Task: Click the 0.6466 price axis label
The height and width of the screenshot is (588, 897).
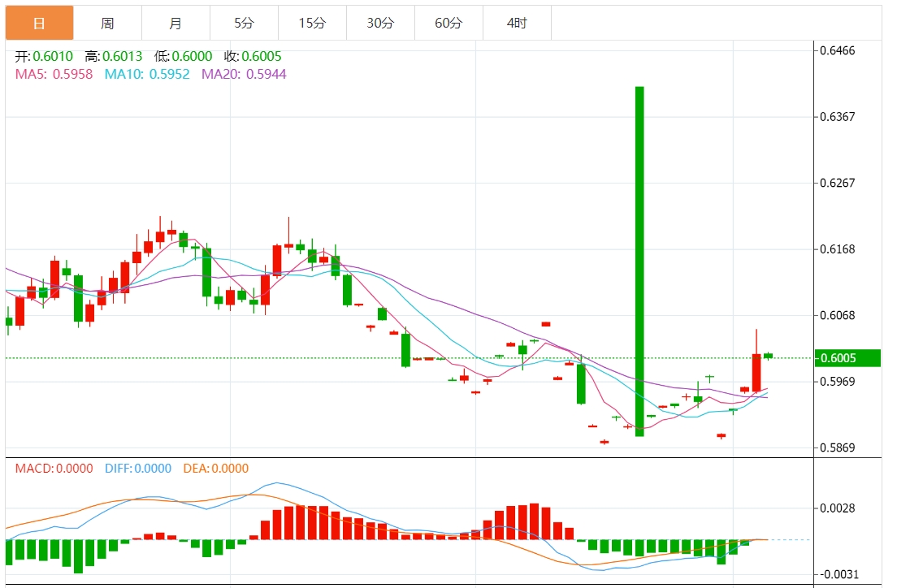Action: click(x=838, y=50)
